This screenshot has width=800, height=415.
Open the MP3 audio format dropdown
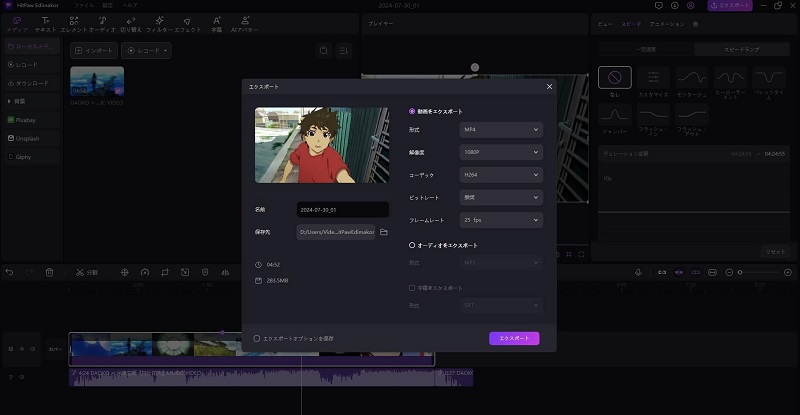pos(501,262)
